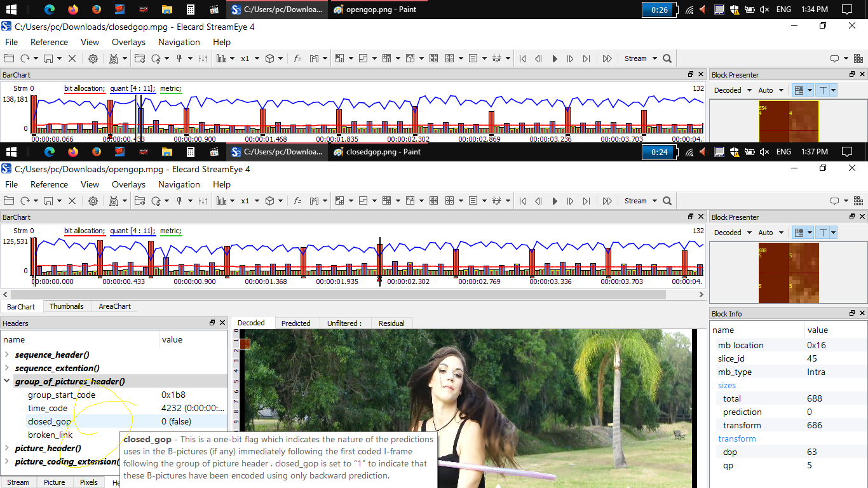Open Stream dropdown in closedgop.mpg toolbar

(641, 58)
